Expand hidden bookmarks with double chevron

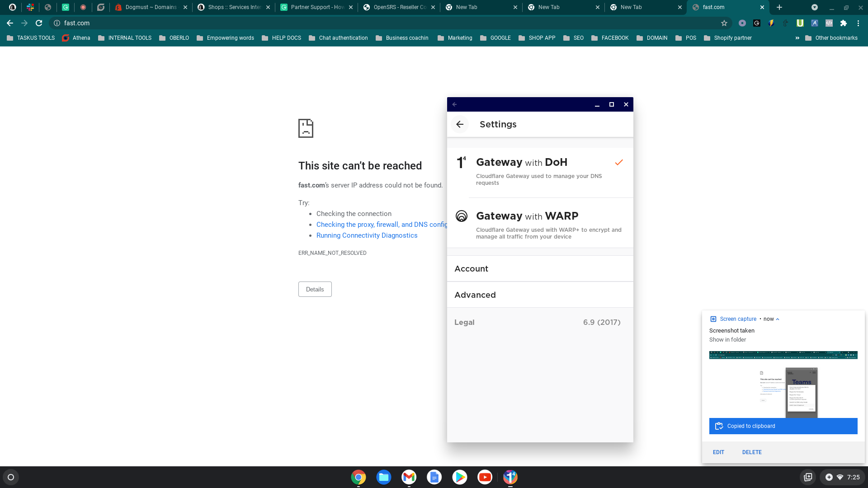(797, 38)
